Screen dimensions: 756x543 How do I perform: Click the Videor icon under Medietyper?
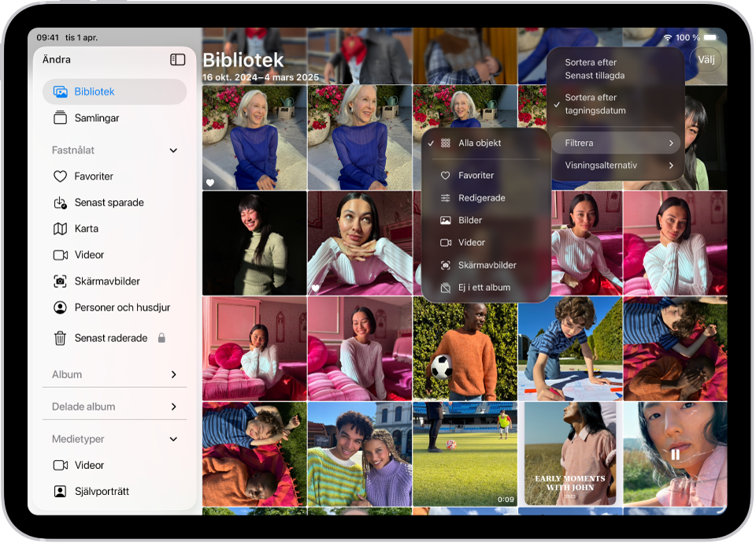tap(61, 465)
